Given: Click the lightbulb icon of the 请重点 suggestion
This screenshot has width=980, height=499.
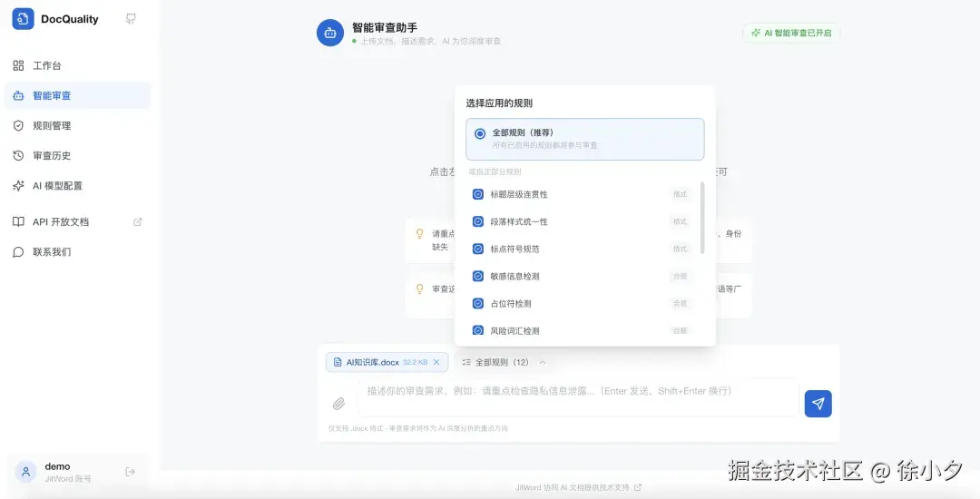Looking at the screenshot, I should point(420,233).
